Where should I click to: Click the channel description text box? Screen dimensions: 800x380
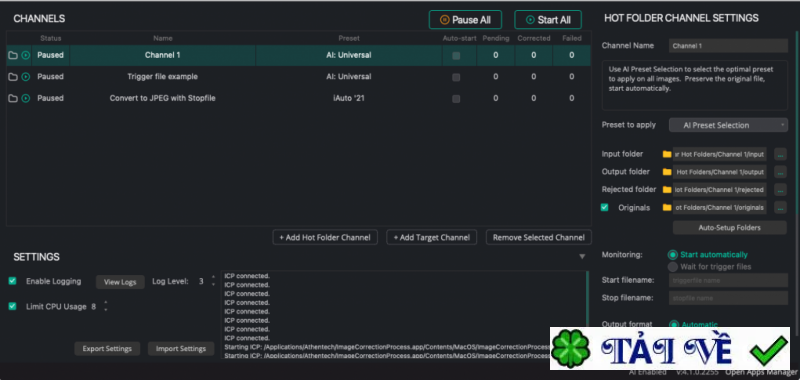click(x=694, y=86)
